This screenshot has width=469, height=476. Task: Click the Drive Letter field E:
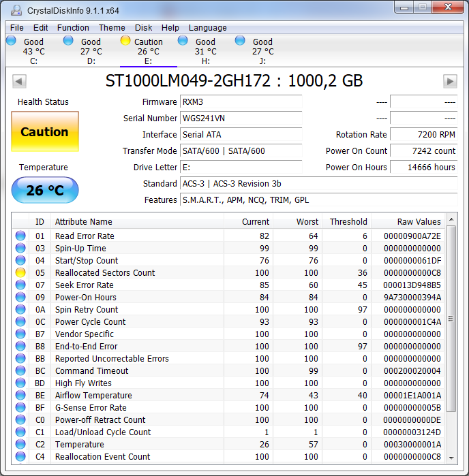[241, 168]
